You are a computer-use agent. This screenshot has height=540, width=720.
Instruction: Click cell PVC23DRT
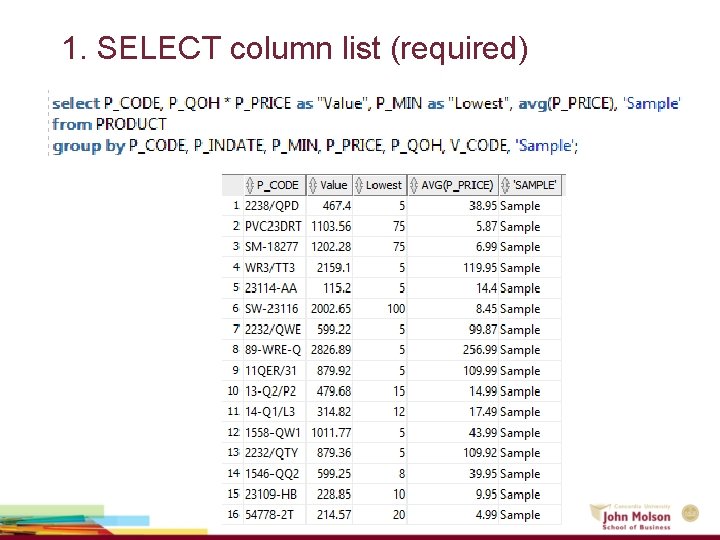pos(273,226)
